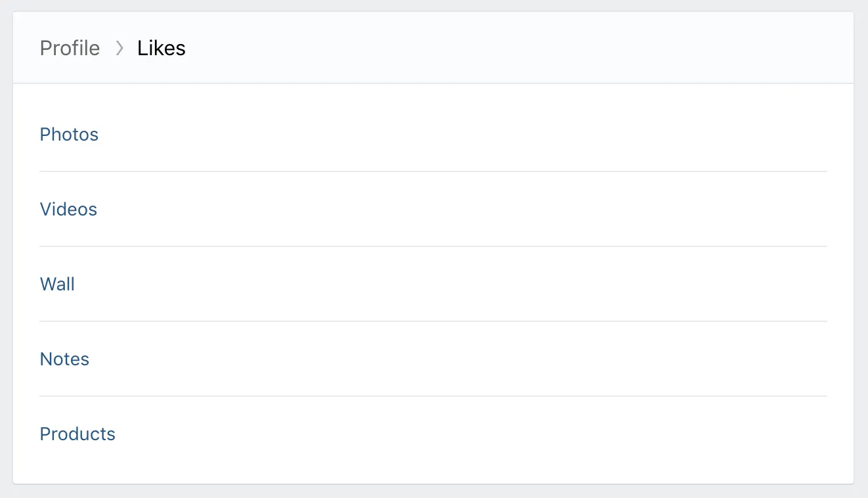The image size is (868, 498).
Task: View liked photos
Action: click(x=69, y=134)
